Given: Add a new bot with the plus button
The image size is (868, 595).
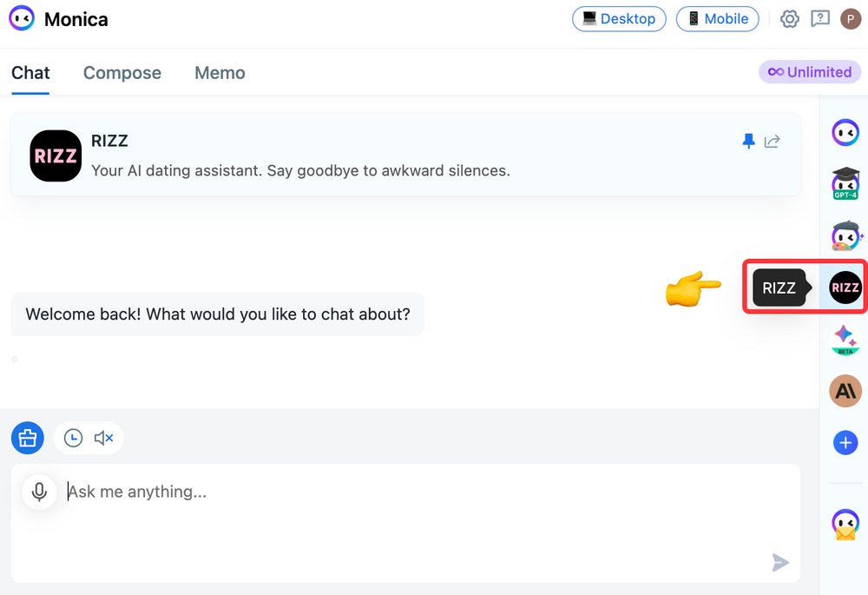Looking at the screenshot, I should (x=845, y=442).
